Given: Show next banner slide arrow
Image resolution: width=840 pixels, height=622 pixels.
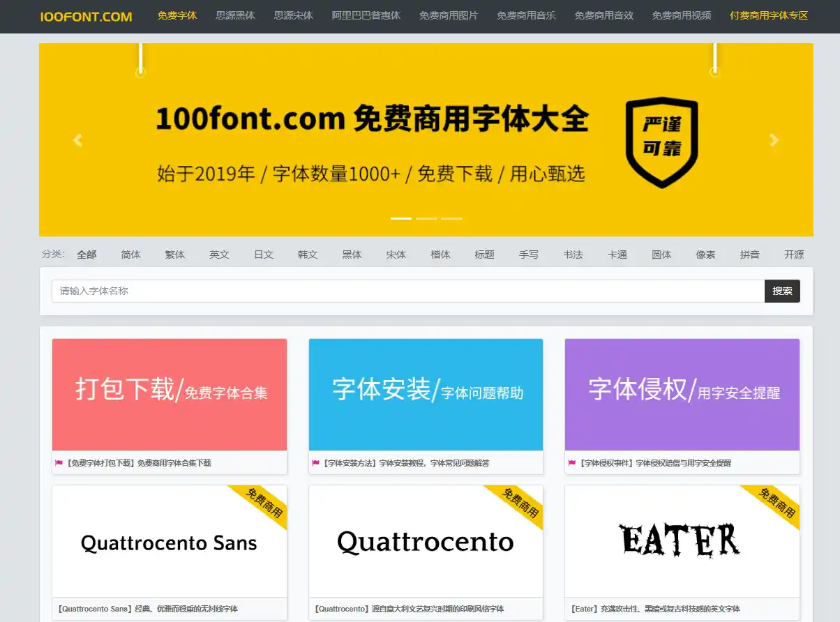Looking at the screenshot, I should point(774,140).
